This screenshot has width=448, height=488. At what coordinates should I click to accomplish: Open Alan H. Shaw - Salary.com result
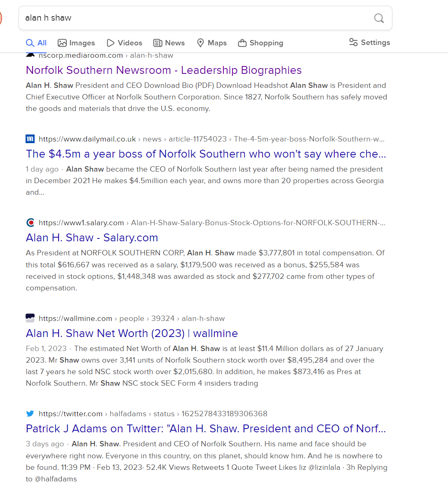coord(92,238)
